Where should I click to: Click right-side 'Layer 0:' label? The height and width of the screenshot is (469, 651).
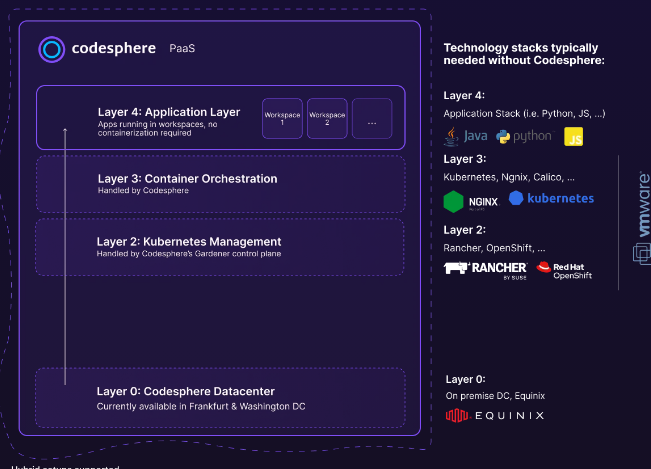(465, 379)
